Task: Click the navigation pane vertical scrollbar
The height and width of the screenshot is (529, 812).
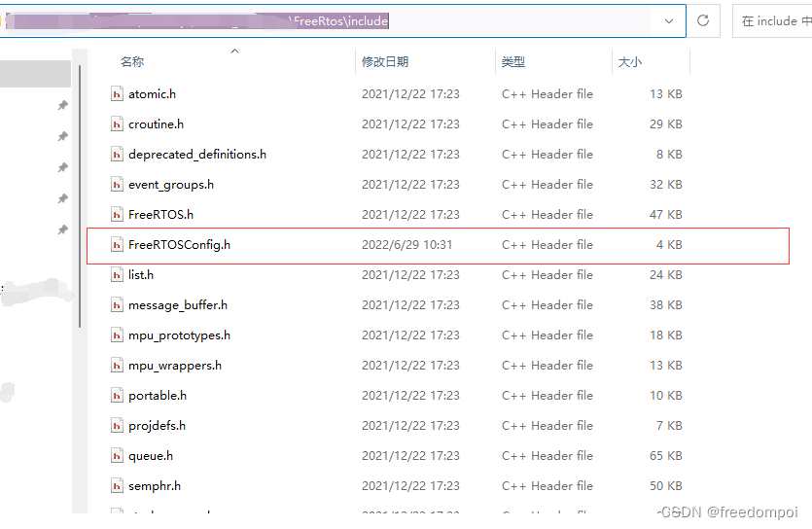Action: tap(80, 196)
